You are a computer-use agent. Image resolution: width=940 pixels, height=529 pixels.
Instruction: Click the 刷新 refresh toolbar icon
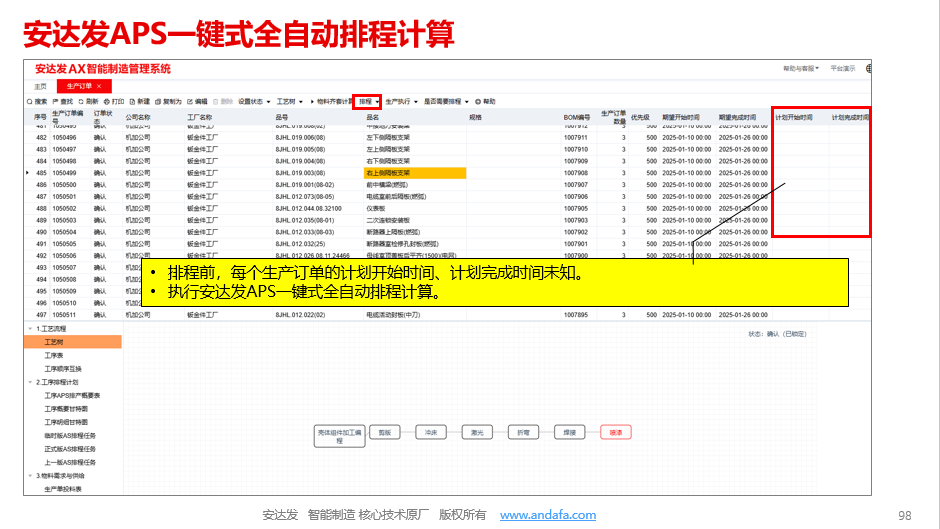(81, 101)
